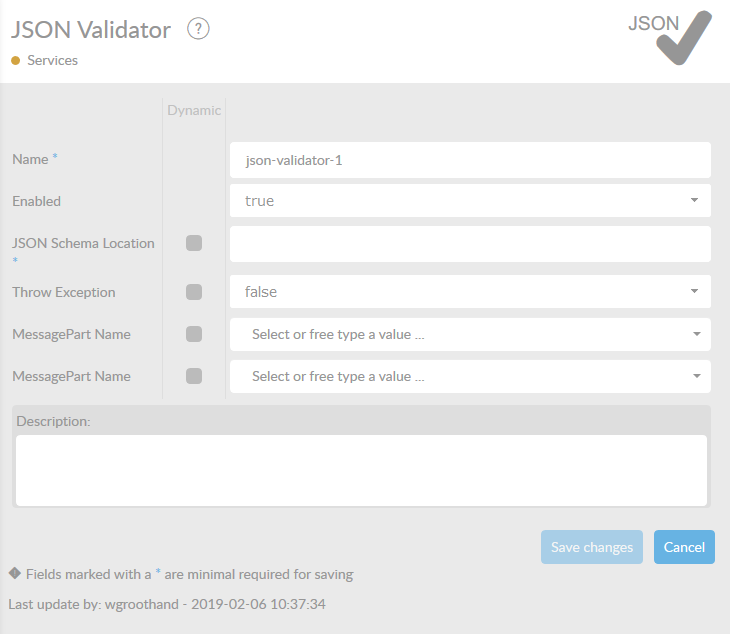
Task: Expand the Throw Exception dropdown
Action: (x=470, y=292)
